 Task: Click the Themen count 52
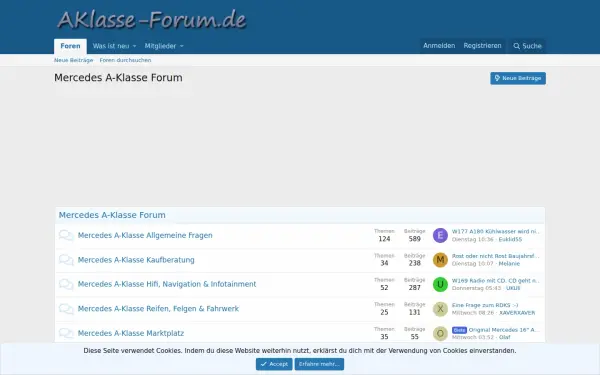(x=384, y=288)
